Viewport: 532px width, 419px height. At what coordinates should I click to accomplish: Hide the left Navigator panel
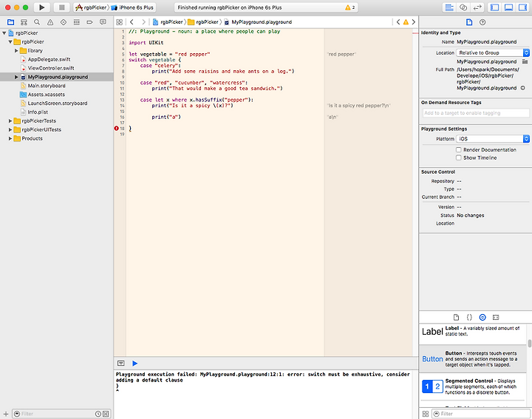coord(496,7)
